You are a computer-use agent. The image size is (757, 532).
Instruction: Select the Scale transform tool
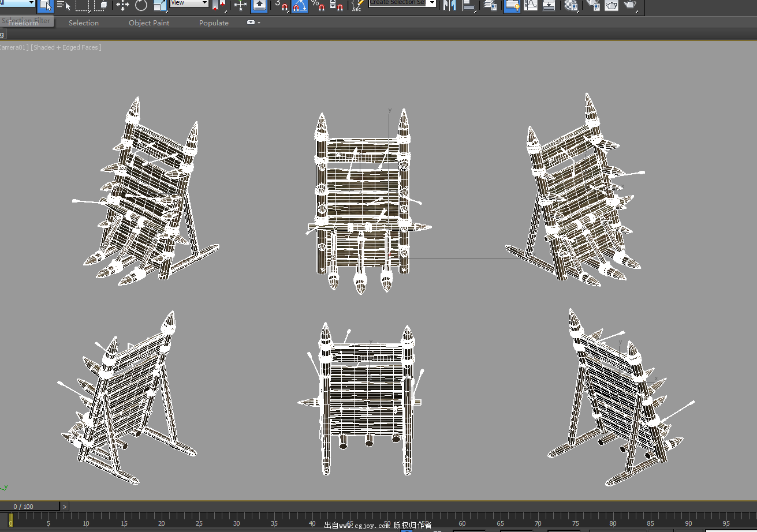click(x=160, y=6)
